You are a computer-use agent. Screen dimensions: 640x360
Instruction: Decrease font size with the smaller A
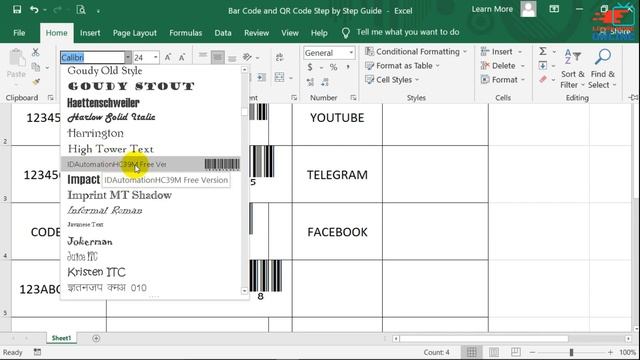[x=182, y=58]
